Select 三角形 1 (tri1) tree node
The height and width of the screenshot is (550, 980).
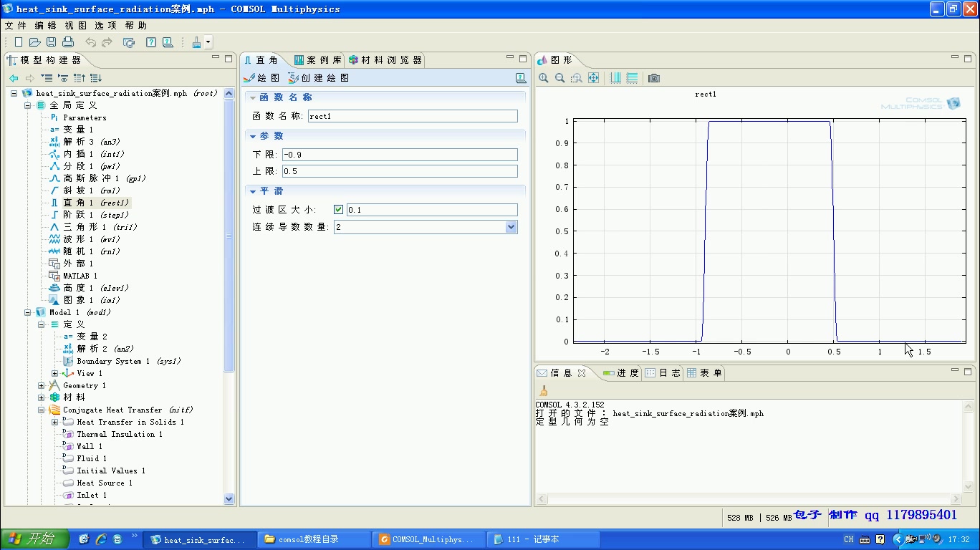93,227
